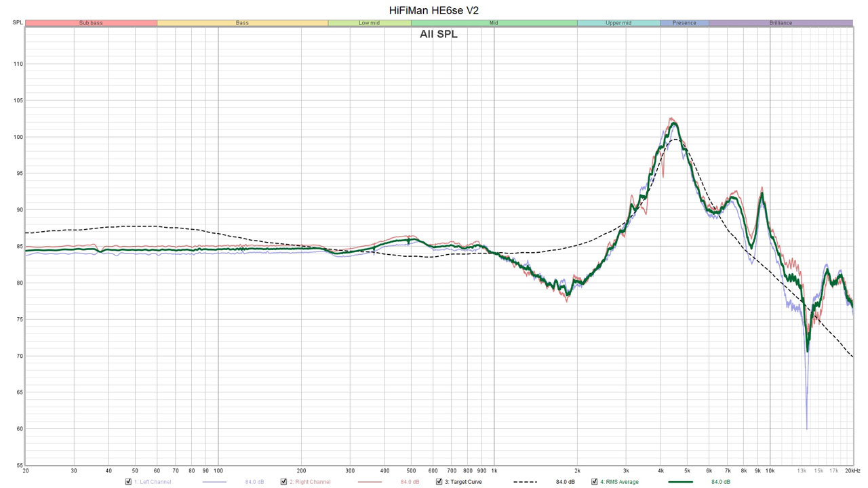The width and height of the screenshot is (868, 488).
Task: Select the '2: Right Channel' legend label
Action: pyautogui.click(x=310, y=482)
